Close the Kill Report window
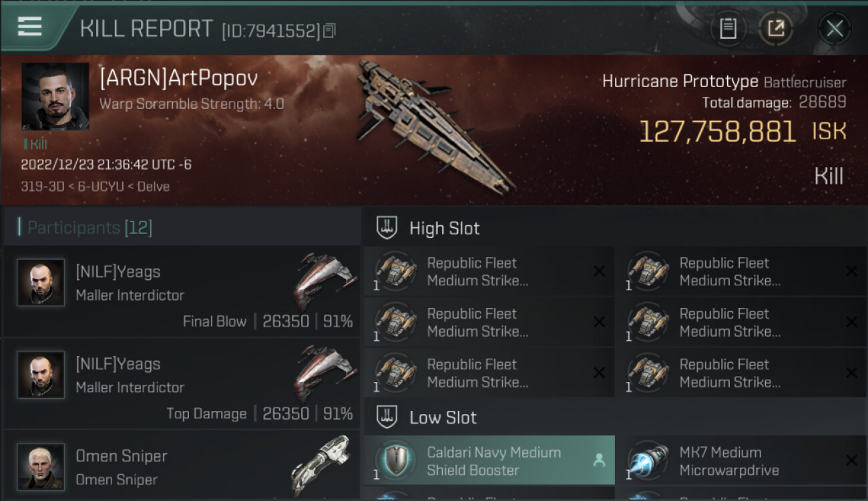This screenshot has width=868, height=501. [x=835, y=28]
